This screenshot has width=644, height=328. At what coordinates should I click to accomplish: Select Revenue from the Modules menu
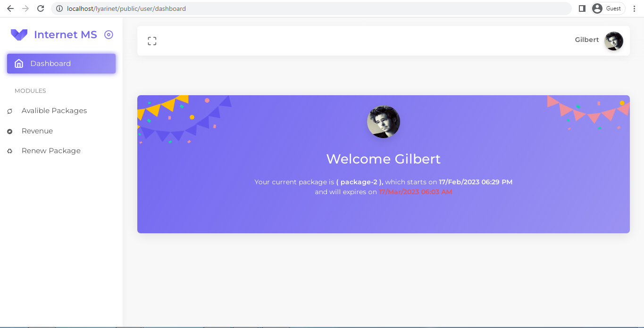[x=37, y=131]
